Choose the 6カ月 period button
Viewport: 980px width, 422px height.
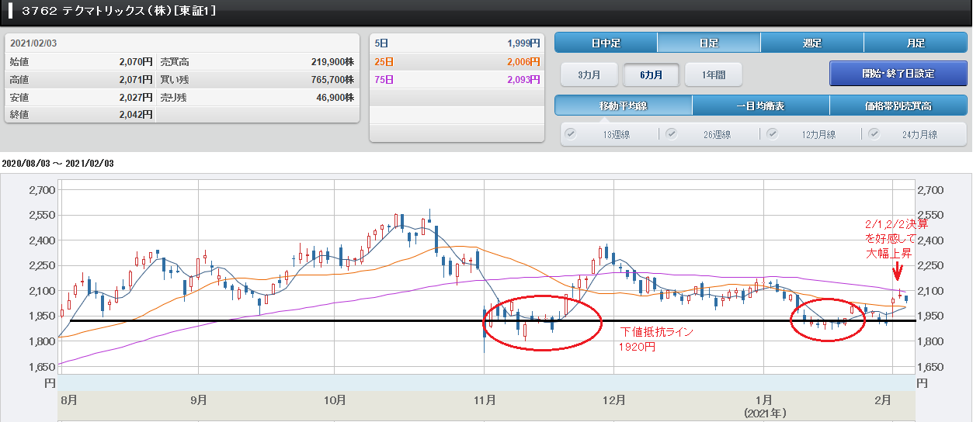click(x=651, y=74)
